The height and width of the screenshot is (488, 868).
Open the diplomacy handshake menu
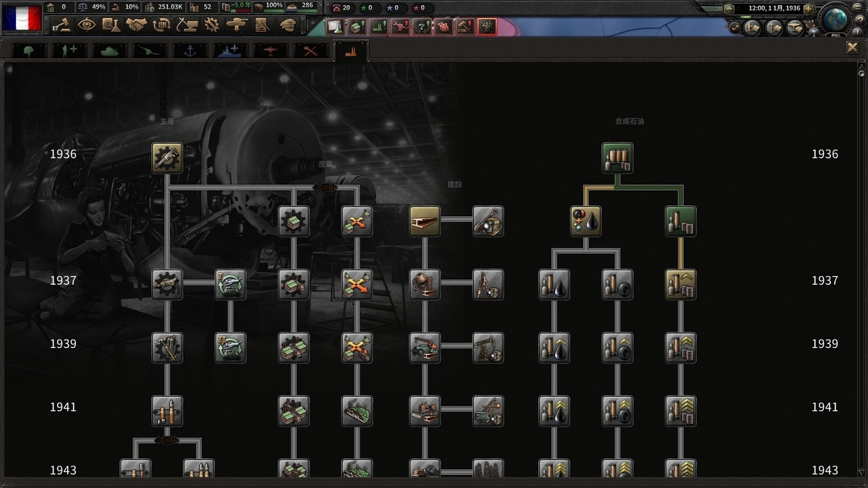coord(136,25)
